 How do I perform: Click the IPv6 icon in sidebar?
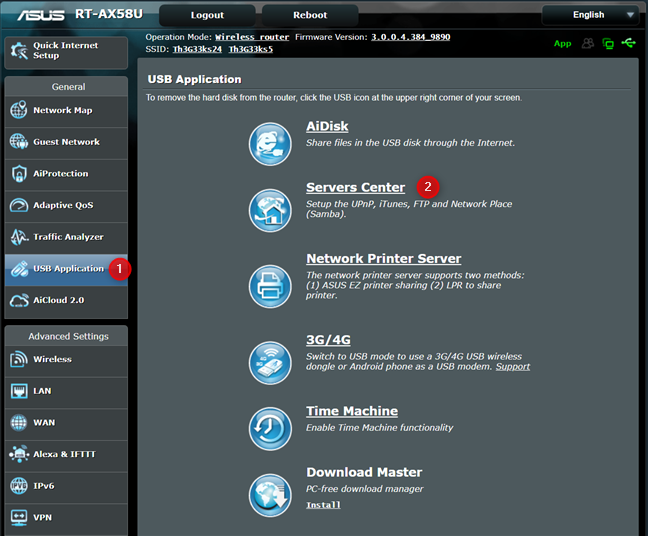coord(19,486)
